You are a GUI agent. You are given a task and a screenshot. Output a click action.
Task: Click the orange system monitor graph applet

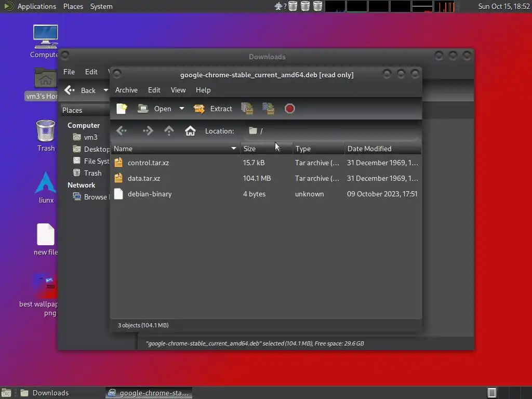point(444,6)
